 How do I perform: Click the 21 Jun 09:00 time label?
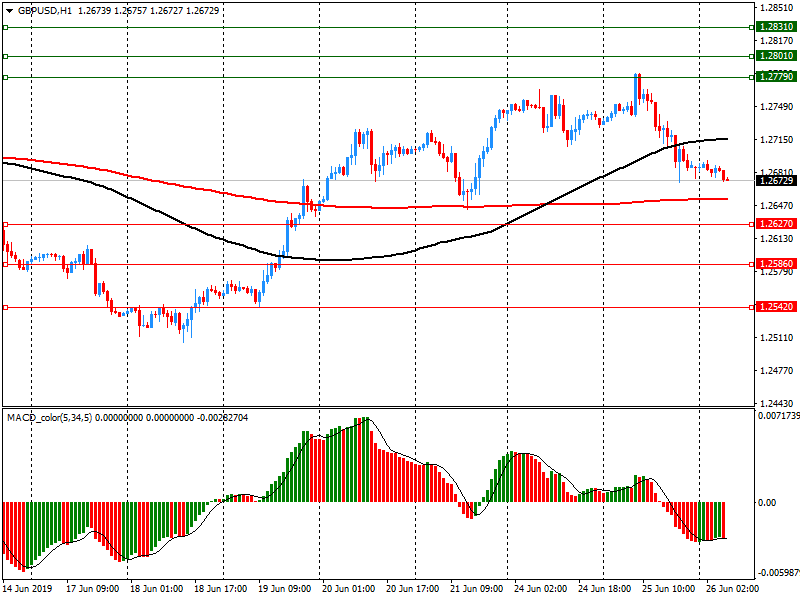pyautogui.click(x=477, y=589)
